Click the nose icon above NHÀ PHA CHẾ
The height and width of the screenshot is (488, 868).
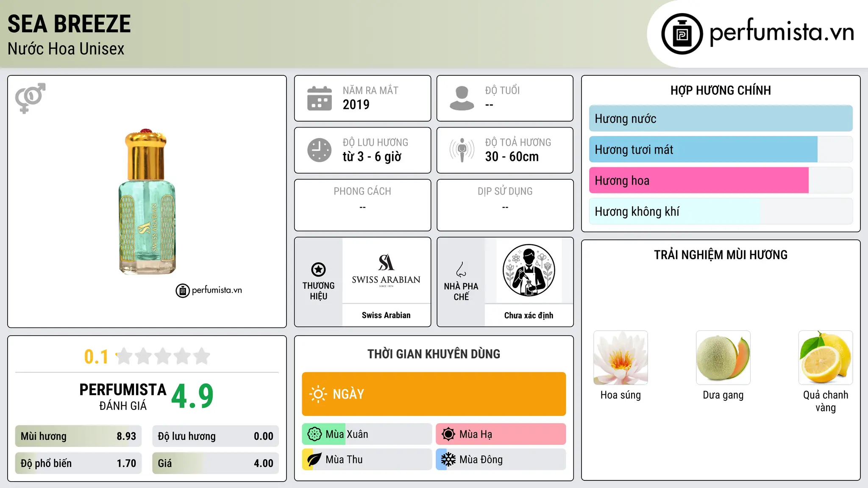(x=461, y=269)
